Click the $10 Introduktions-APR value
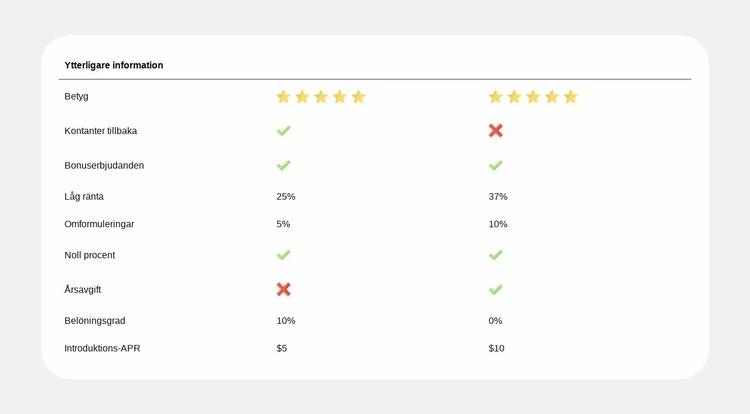 click(497, 348)
